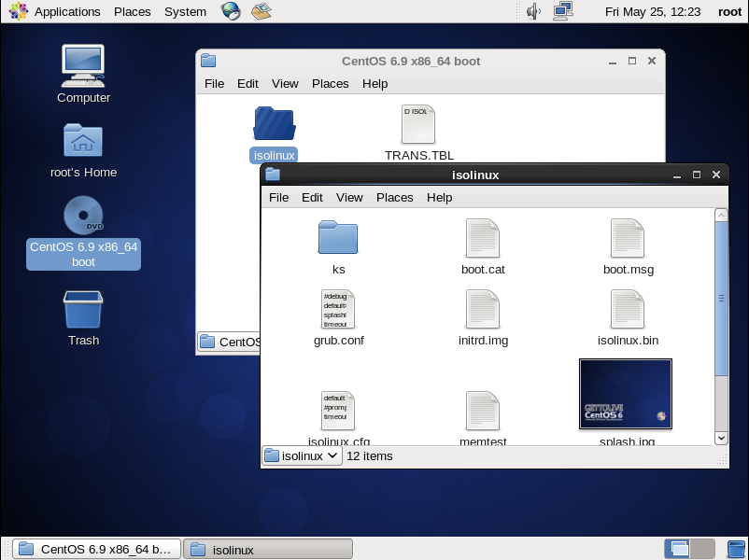Select the memtest file icon
The image size is (749, 560).
(483, 411)
